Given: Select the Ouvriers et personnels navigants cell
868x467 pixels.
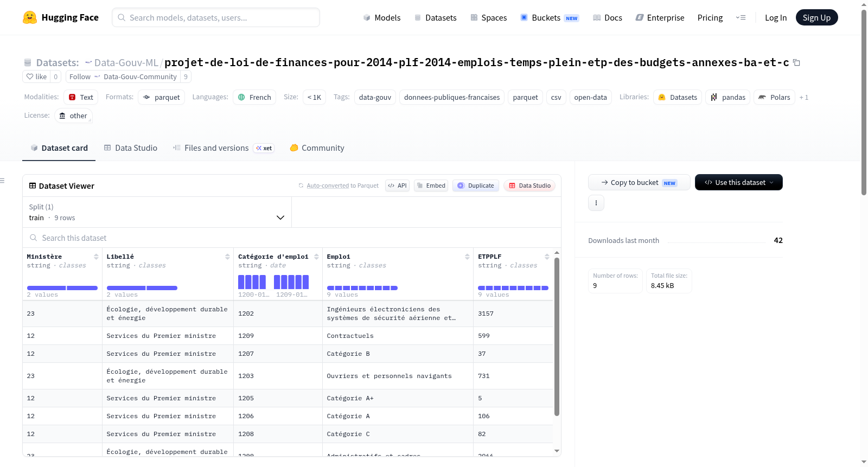Looking at the screenshot, I should coord(398,376).
